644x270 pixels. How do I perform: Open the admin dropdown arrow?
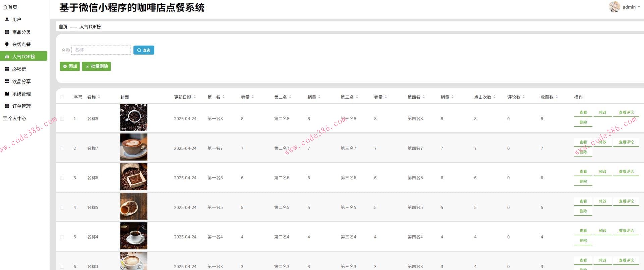639,7
